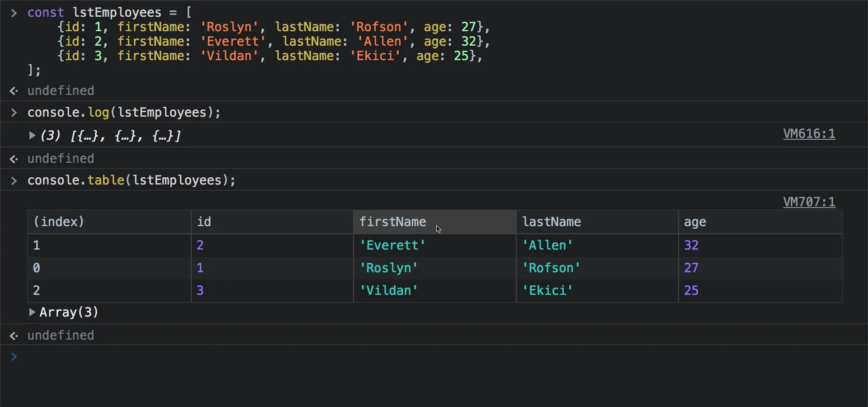
Task: Click the chevron beside console.log command
Action: (14, 113)
